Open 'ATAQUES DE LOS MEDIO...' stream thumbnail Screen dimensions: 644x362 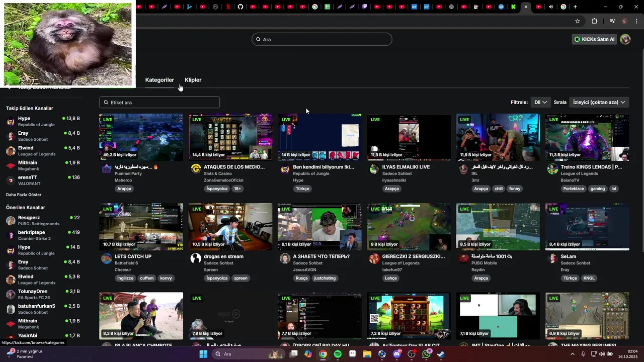230,137
